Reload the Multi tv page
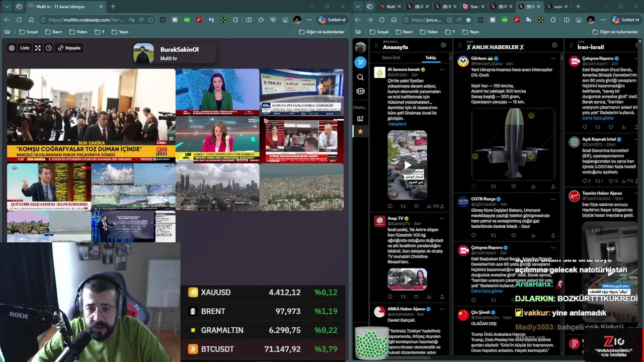 click(x=19, y=20)
